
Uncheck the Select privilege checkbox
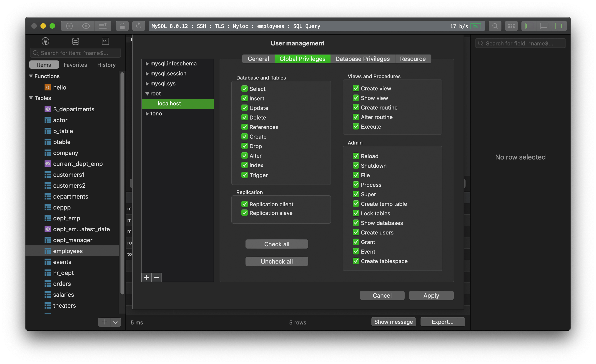click(x=245, y=89)
